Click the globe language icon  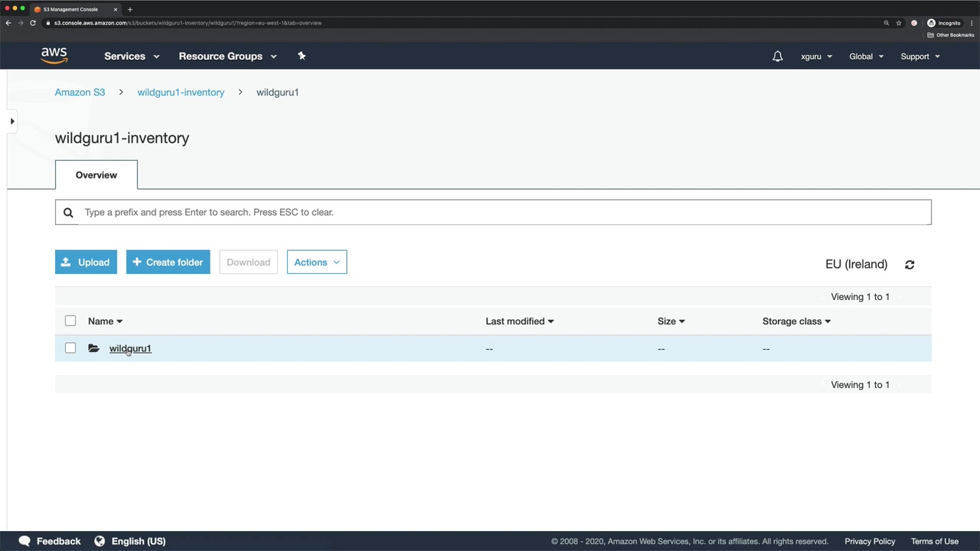pos(100,541)
